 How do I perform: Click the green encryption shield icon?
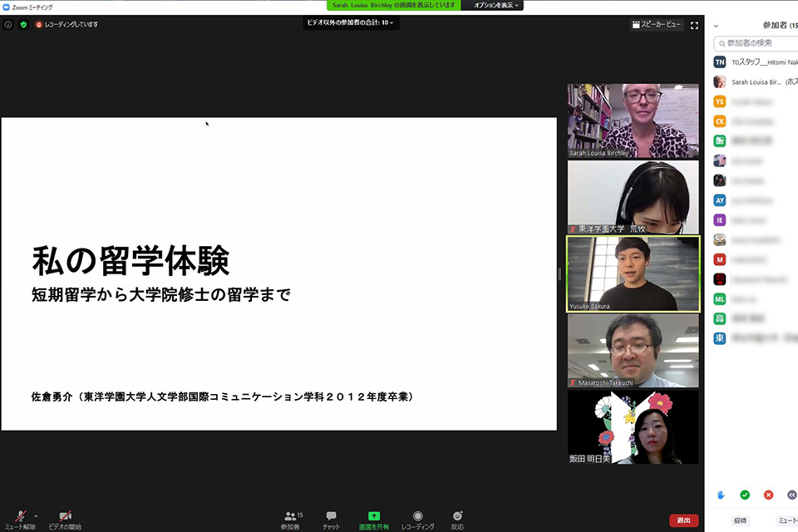[x=23, y=24]
